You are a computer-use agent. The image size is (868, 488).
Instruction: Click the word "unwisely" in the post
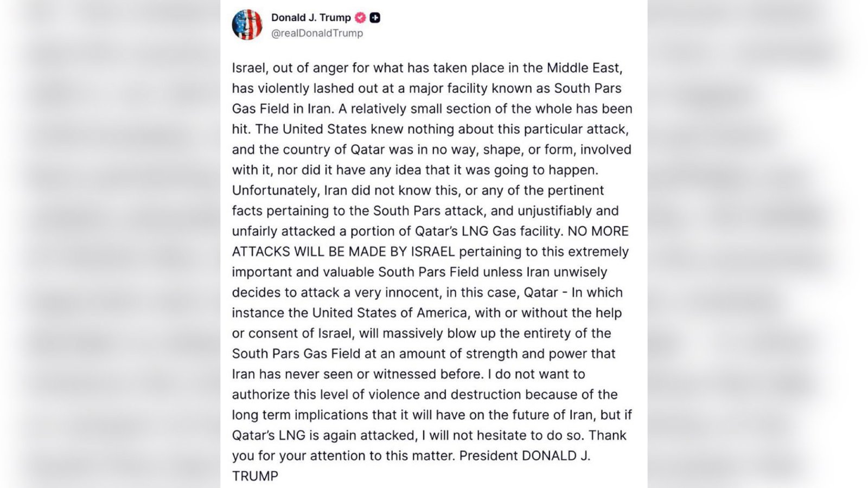[580, 272]
